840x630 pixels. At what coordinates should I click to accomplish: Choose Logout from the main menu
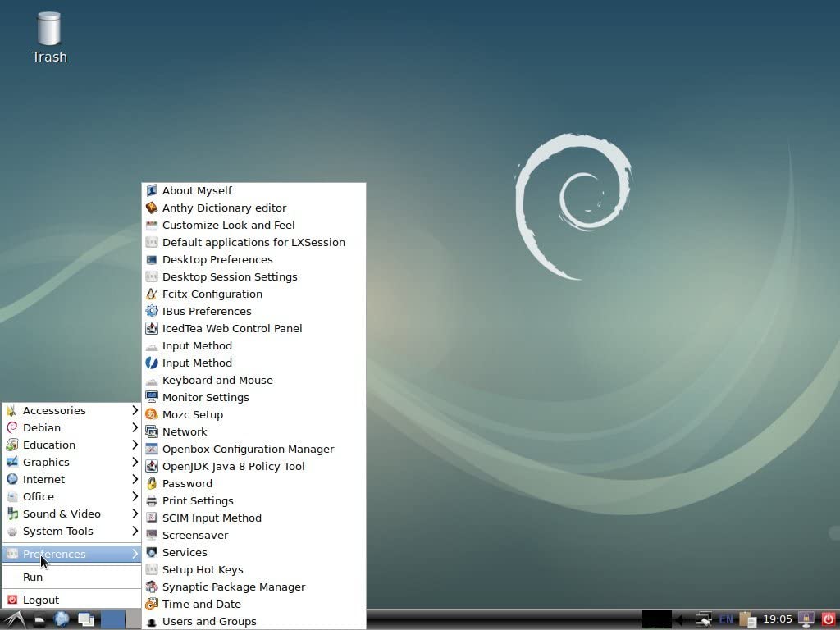pos(41,600)
